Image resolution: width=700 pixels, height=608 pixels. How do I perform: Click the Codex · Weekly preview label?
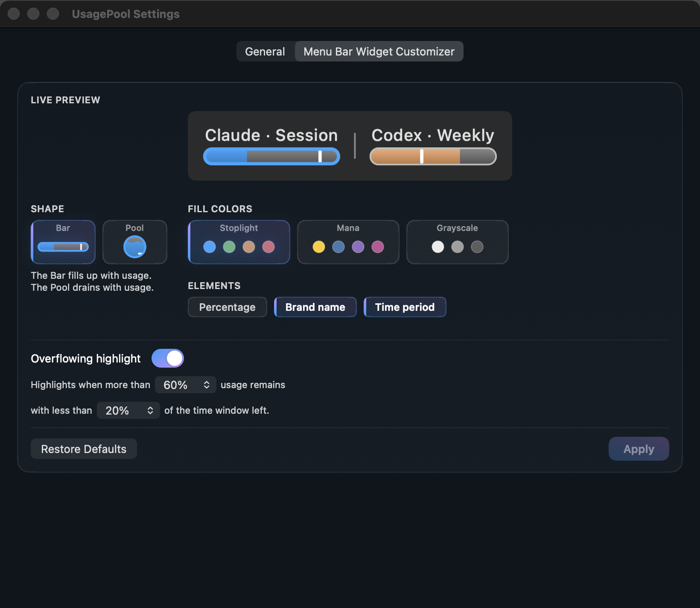tap(433, 135)
